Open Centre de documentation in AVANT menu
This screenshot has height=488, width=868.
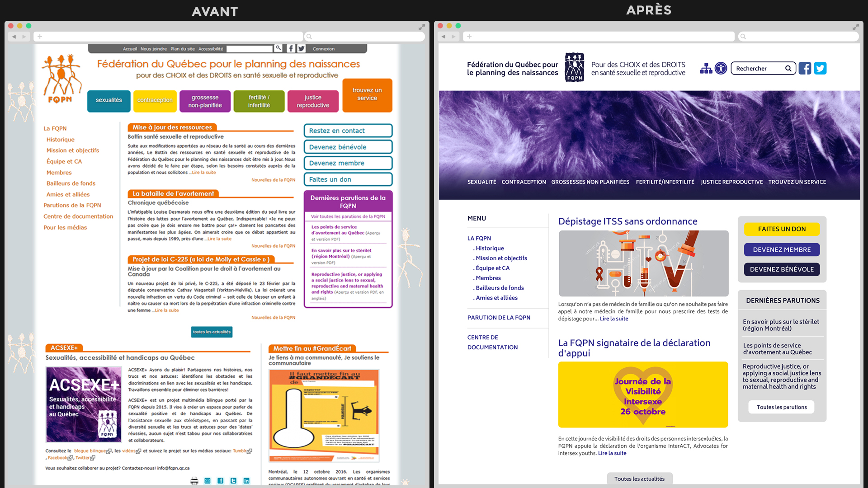click(x=78, y=216)
